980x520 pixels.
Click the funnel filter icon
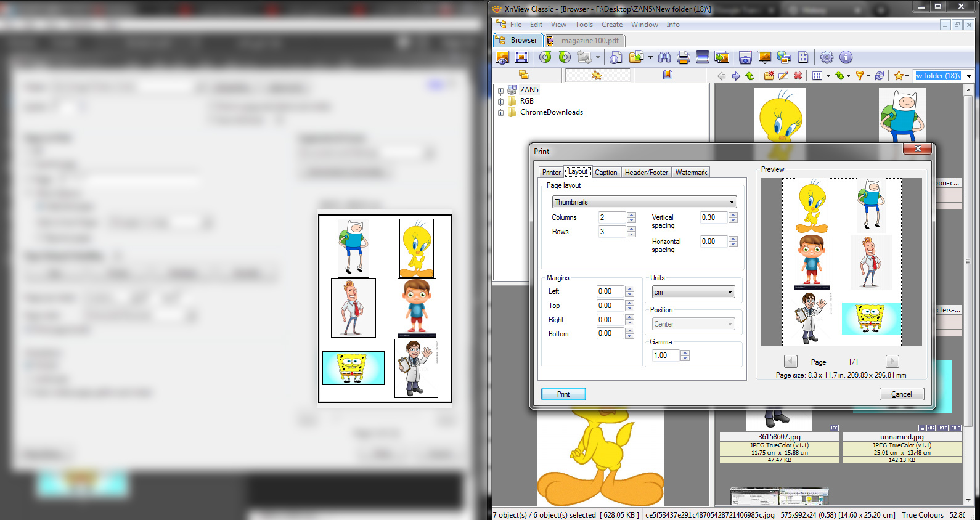(x=860, y=76)
